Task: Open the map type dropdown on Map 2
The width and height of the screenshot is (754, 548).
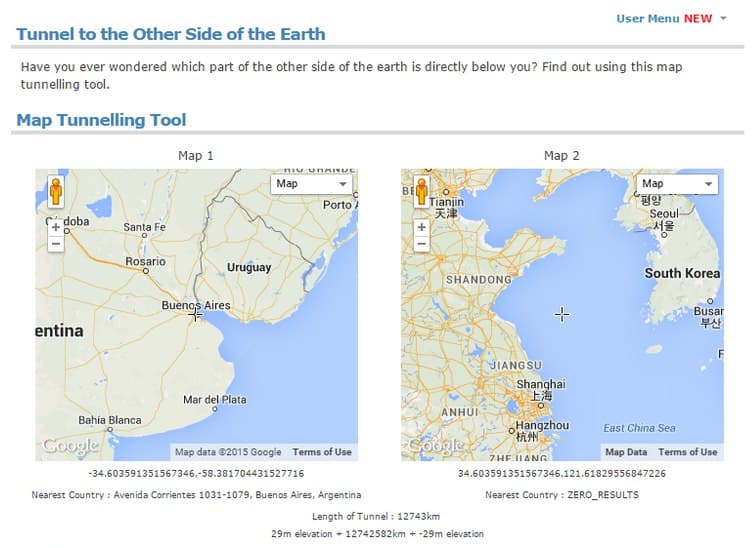Action: click(678, 184)
